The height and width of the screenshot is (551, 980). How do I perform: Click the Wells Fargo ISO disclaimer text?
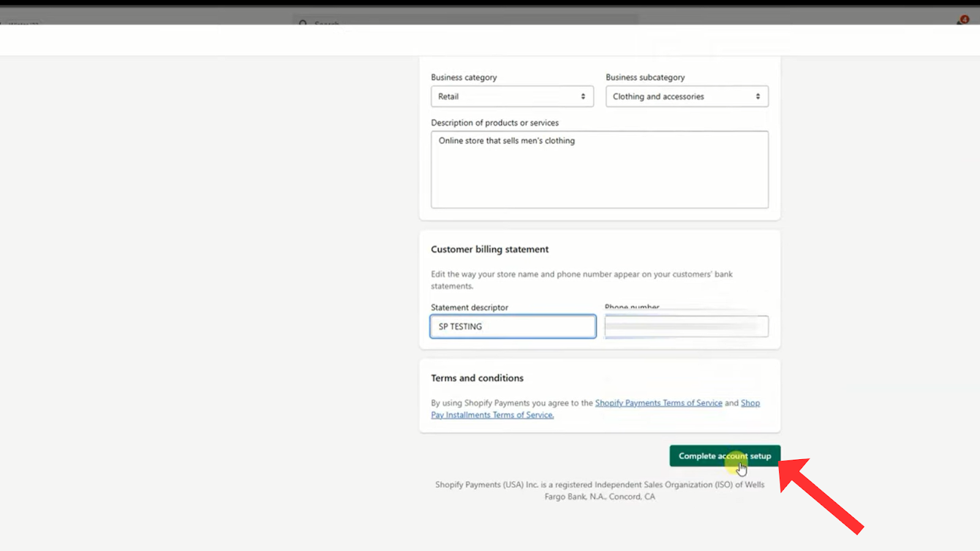tap(600, 490)
